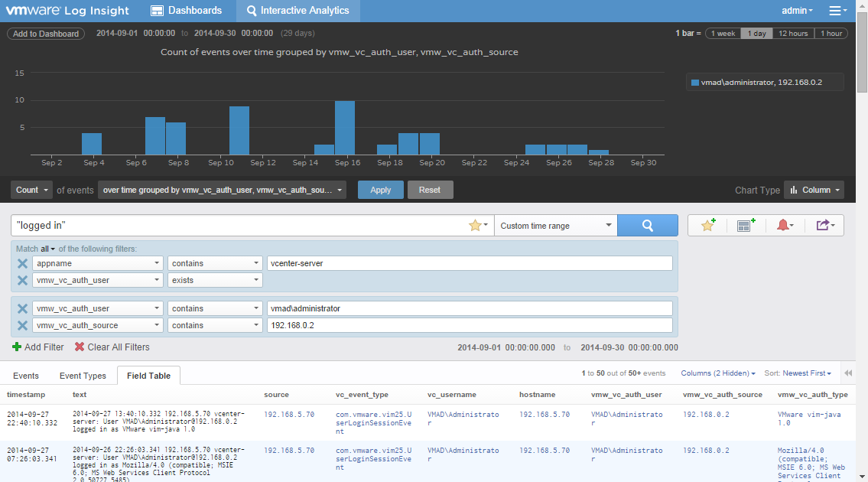Remove the vmad\administrator filter row
This screenshot has height=482, width=868.
[22, 308]
